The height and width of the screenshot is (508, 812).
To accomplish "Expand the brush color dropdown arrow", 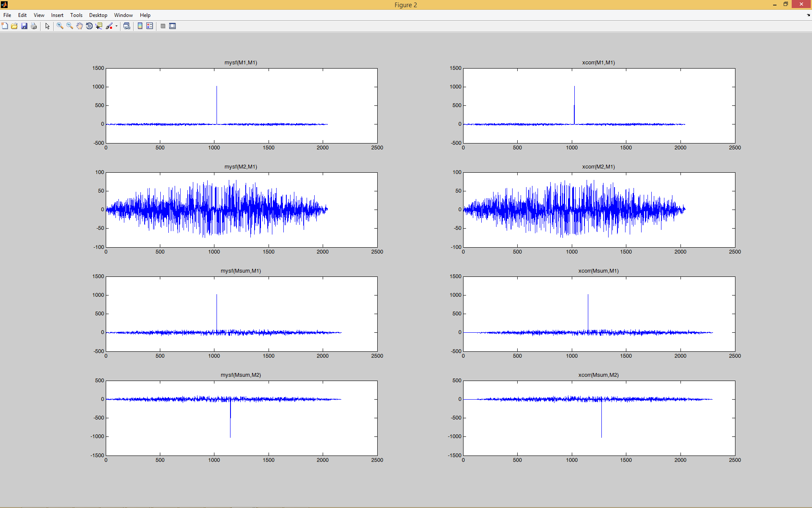I will (x=116, y=26).
